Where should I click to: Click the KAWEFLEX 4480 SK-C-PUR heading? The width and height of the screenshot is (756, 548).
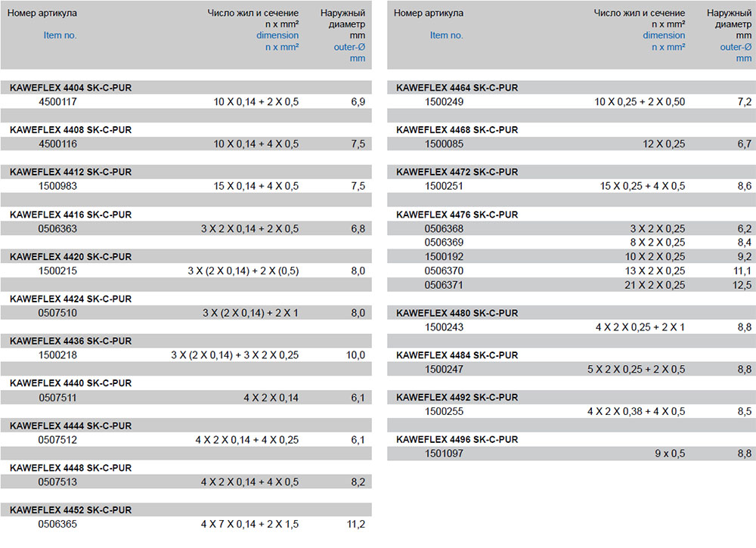tap(457, 313)
